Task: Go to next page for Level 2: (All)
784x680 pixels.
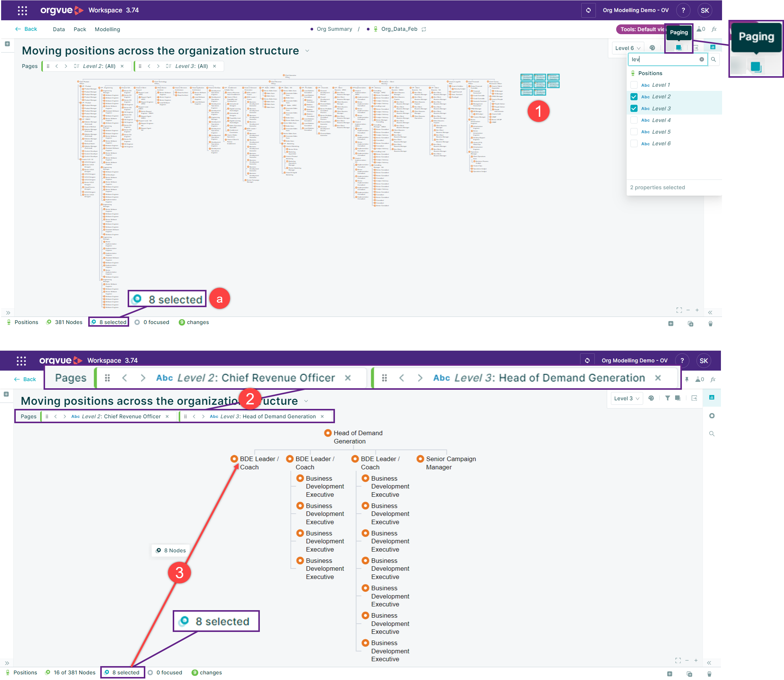Action: point(66,66)
